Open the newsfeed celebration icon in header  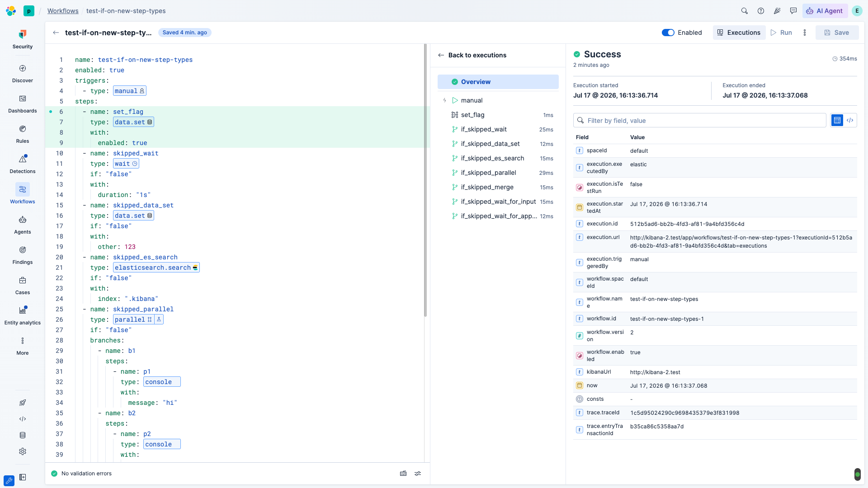pos(777,11)
